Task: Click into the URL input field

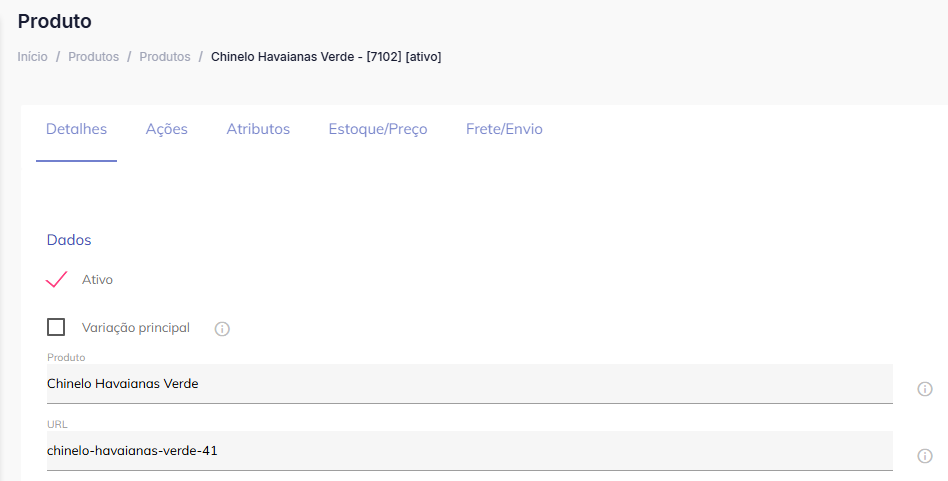Action: pyautogui.click(x=468, y=451)
